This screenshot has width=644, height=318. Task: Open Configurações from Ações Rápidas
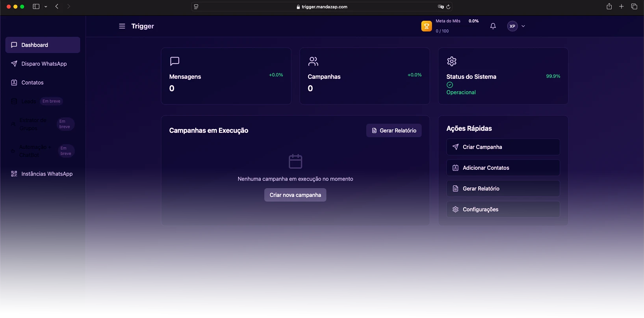tap(503, 209)
